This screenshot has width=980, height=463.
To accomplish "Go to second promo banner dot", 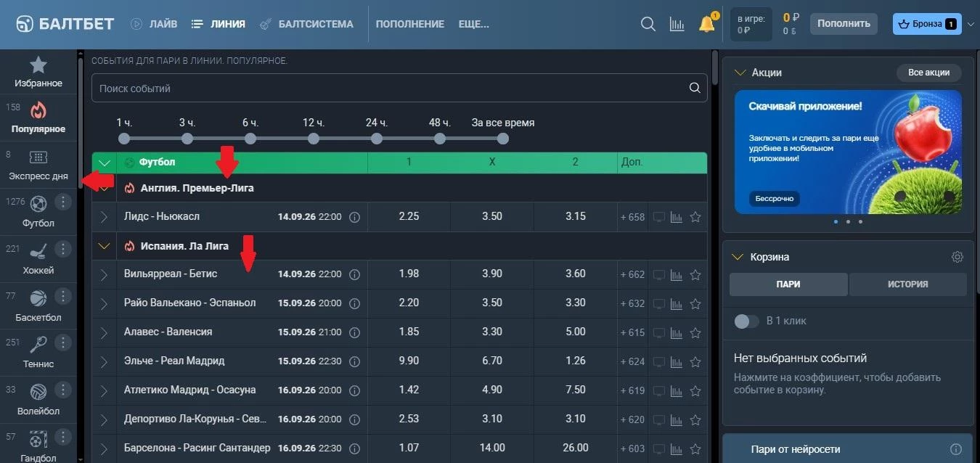I will (x=848, y=221).
